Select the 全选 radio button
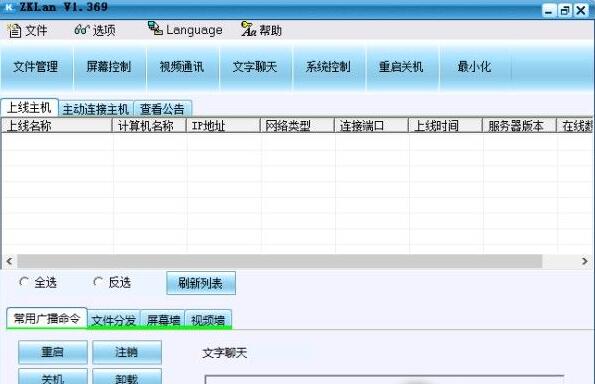This screenshot has width=595, height=384. (24, 282)
